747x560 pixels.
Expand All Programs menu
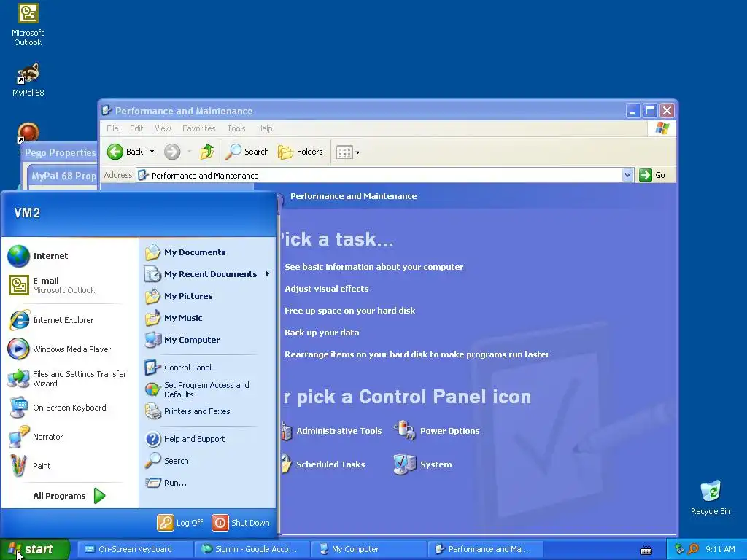click(69, 496)
